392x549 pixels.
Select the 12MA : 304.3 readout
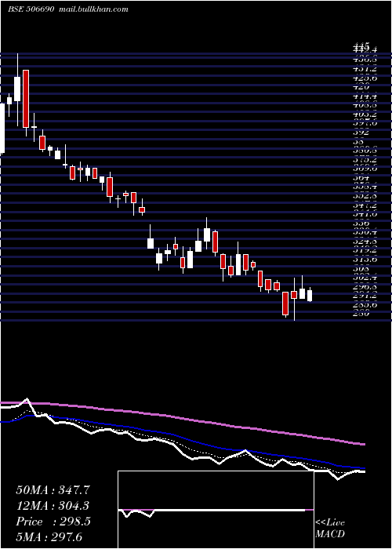[x=53, y=506]
